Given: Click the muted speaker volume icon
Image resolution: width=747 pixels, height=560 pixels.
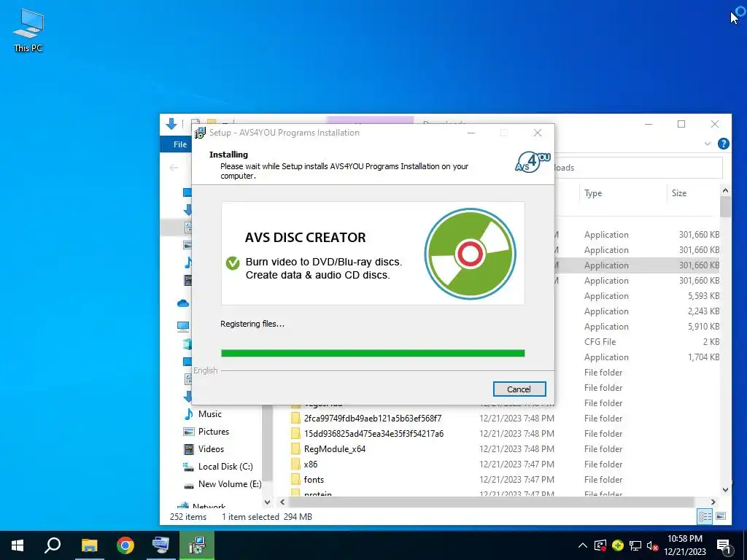Looking at the screenshot, I should (652, 545).
